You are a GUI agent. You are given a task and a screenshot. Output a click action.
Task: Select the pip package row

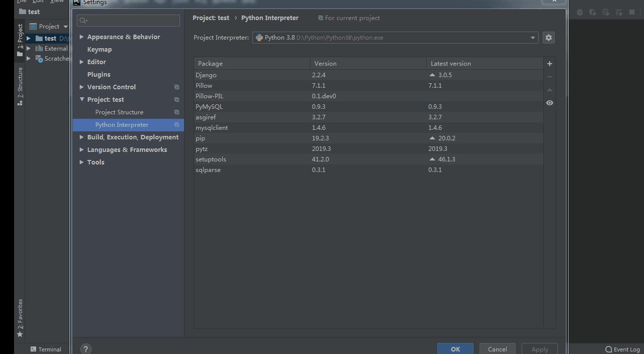tap(369, 138)
